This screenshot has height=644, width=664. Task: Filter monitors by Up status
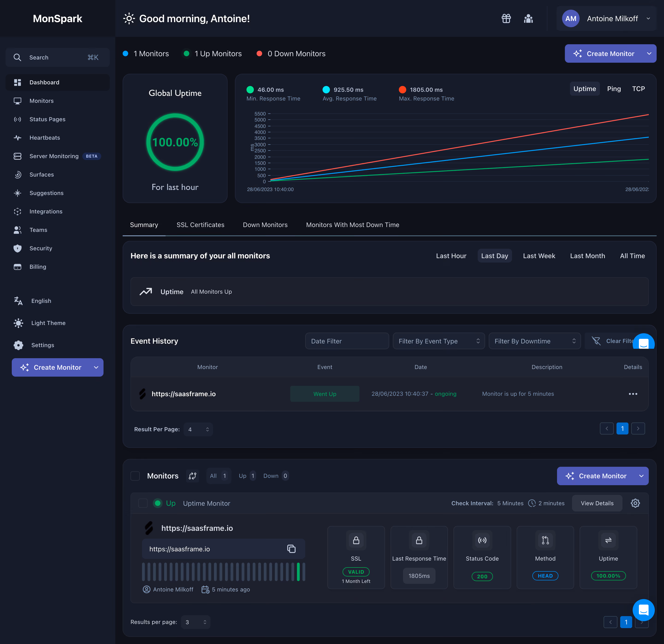(x=247, y=476)
